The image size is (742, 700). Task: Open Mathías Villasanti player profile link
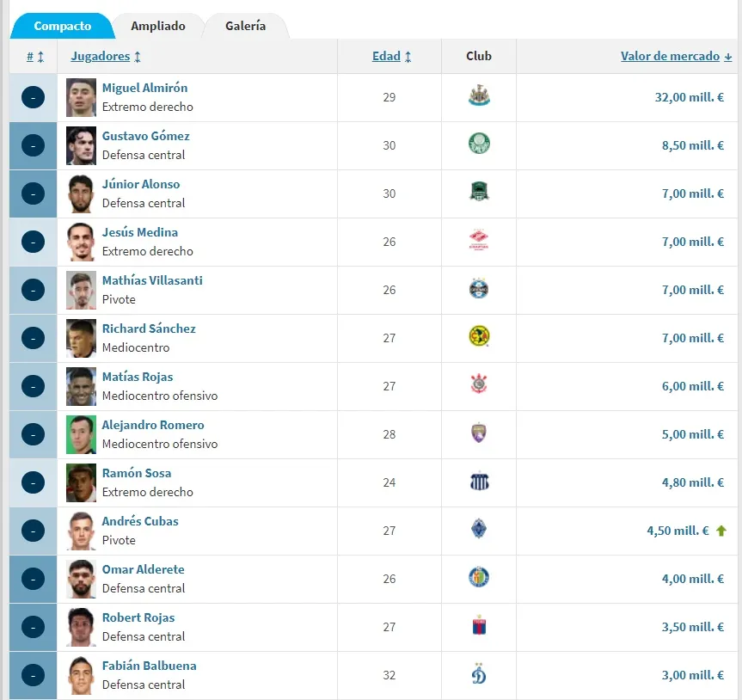[x=152, y=280]
